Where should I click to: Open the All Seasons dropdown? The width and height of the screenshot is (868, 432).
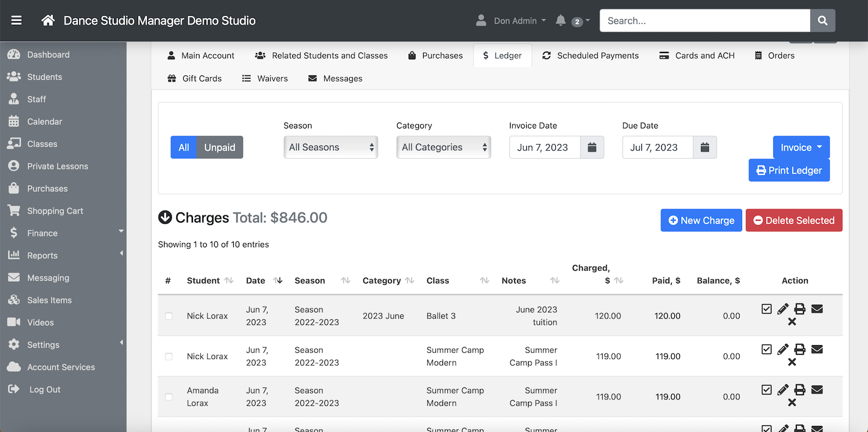[330, 147]
